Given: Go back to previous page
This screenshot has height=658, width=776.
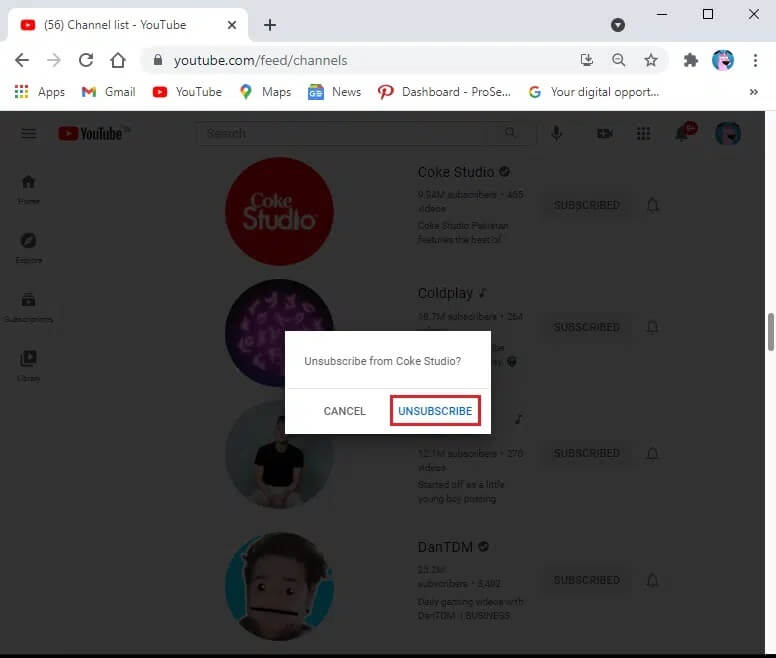Looking at the screenshot, I should (22, 60).
